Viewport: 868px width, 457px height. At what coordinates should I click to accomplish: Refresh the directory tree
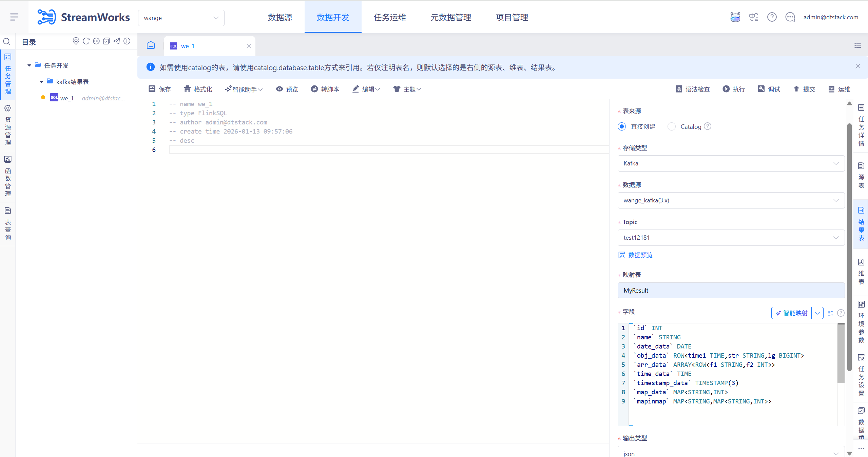86,41
